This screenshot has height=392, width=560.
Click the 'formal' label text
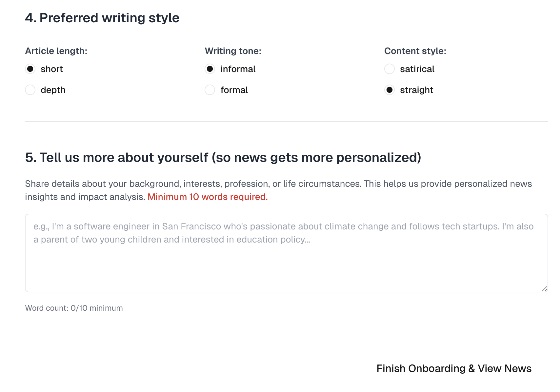[x=234, y=90]
